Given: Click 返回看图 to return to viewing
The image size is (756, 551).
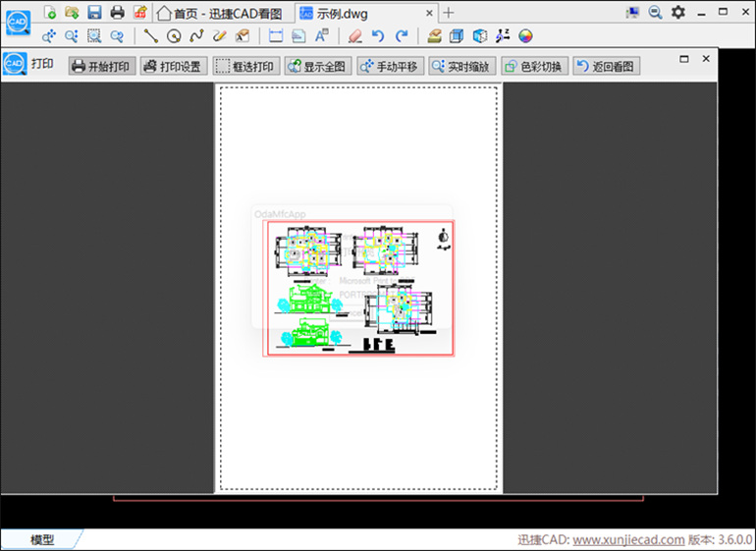Looking at the screenshot, I should point(606,66).
